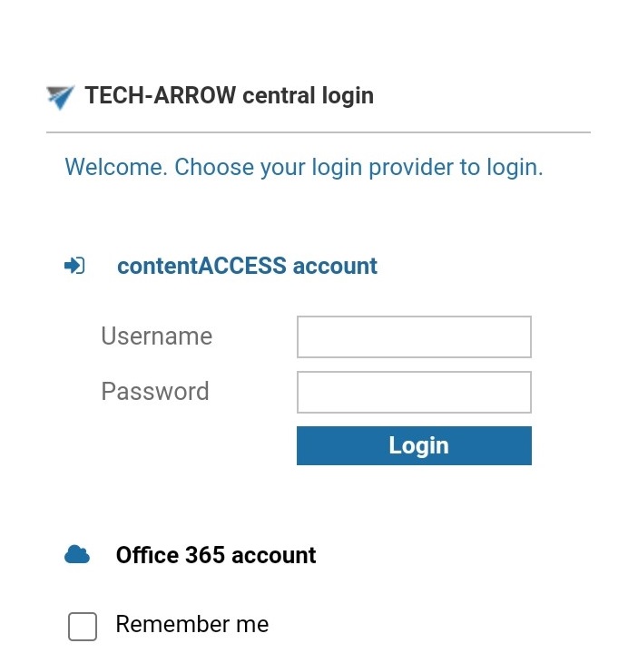Click the Username label
628x672 pixels.
(x=156, y=336)
